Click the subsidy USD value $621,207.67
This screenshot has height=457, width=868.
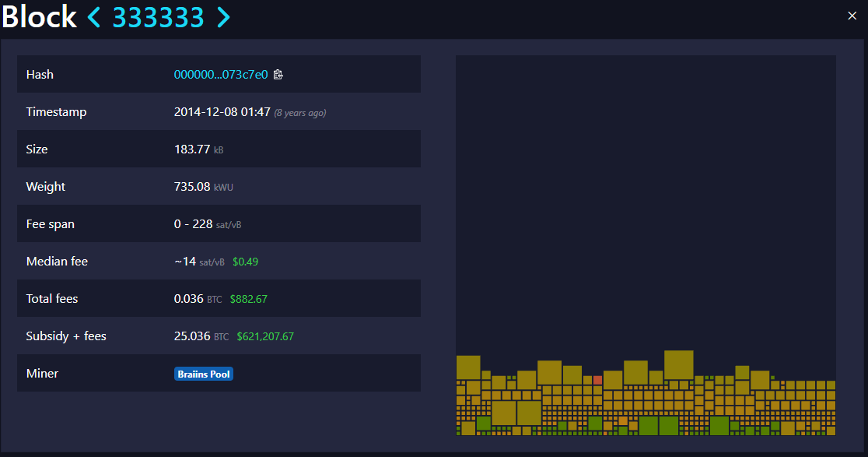point(265,336)
